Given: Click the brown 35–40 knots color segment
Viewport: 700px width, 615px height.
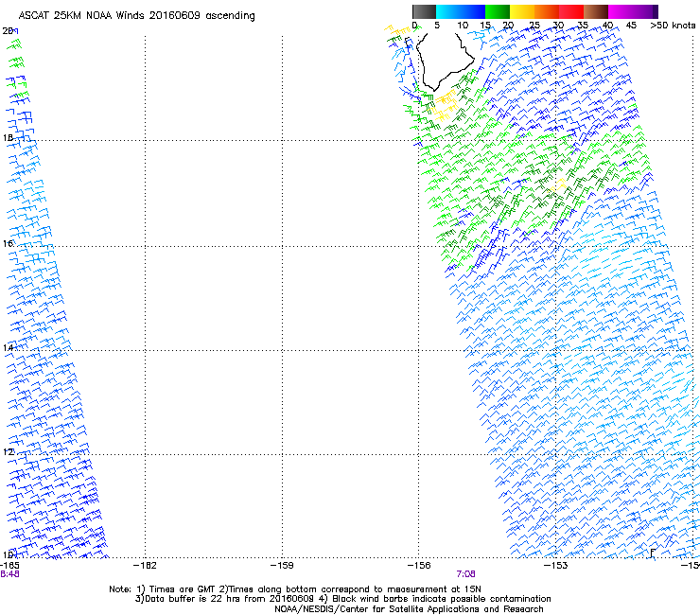Looking at the screenshot, I should pyautogui.click(x=596, y=11).
